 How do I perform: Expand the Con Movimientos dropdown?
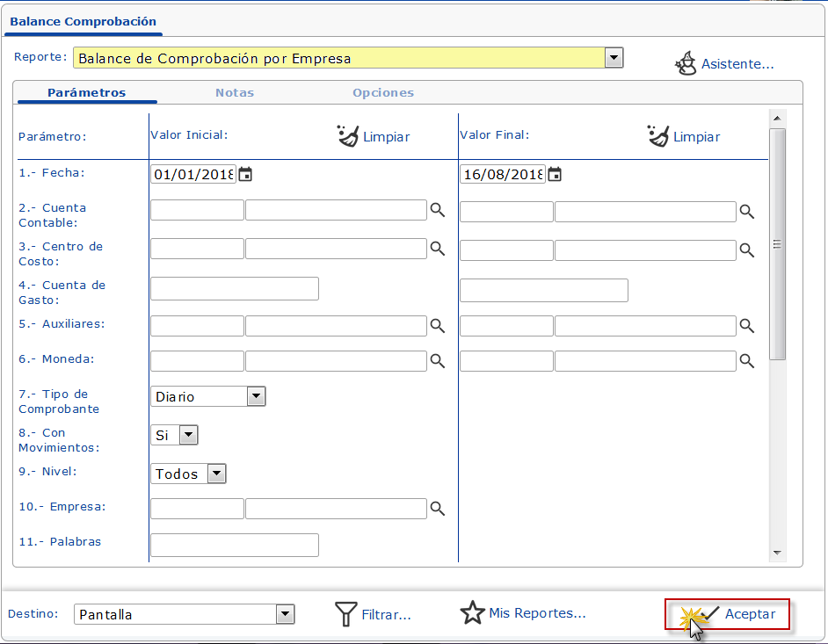pyautogui.click(x=189, y=435)
